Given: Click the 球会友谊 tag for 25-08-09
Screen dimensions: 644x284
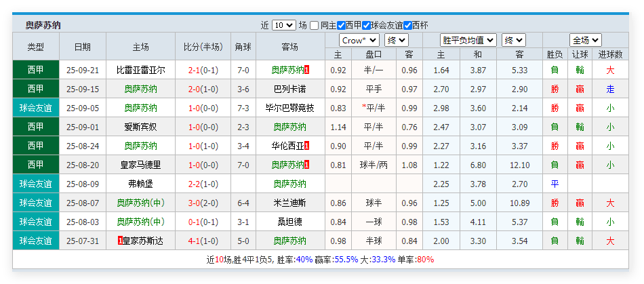Looking at the screenshot, I should tap(35, 184).
